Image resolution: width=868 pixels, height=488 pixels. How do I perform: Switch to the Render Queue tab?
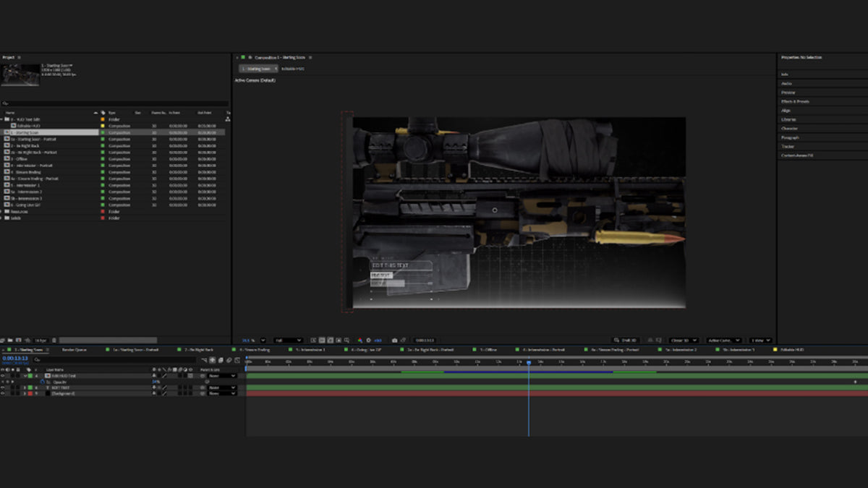click(74, 349)
